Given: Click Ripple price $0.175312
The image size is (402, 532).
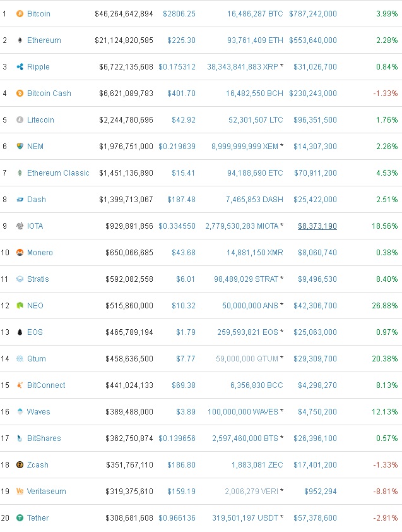Looking at the screenshot, I should point(177,66).
